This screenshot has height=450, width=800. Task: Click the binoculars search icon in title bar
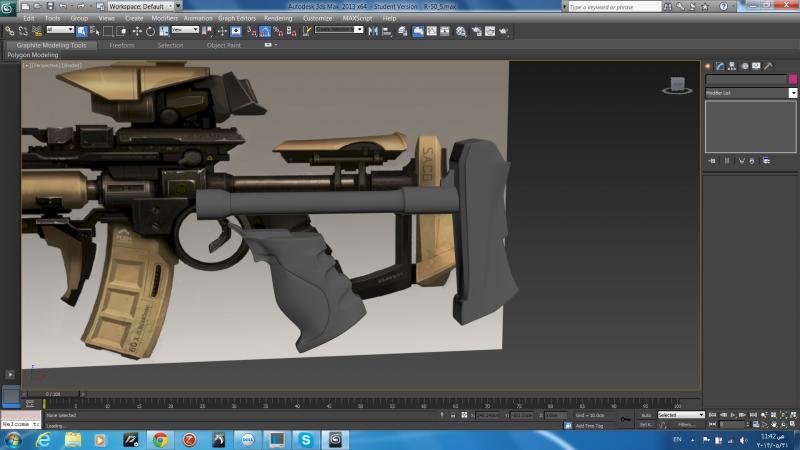click(667, 7)
